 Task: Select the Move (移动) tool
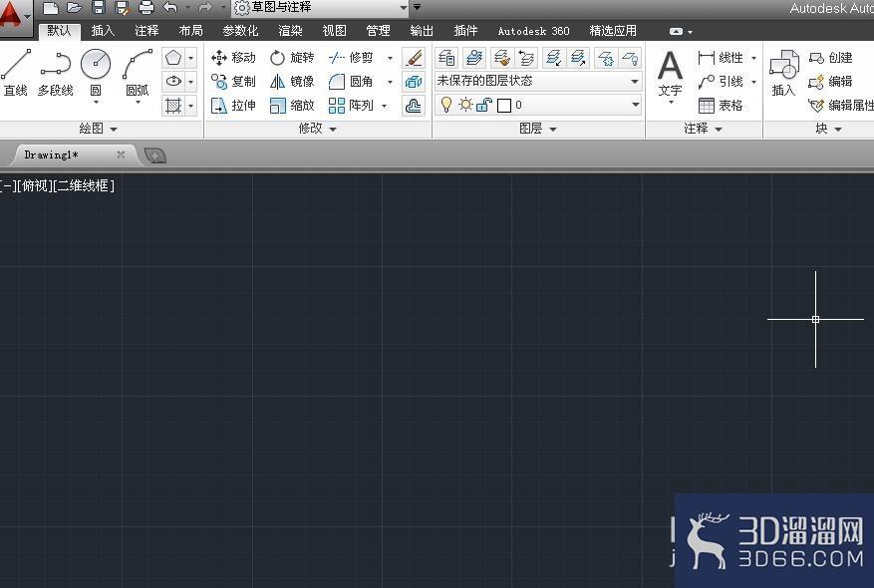pos(233,58)
